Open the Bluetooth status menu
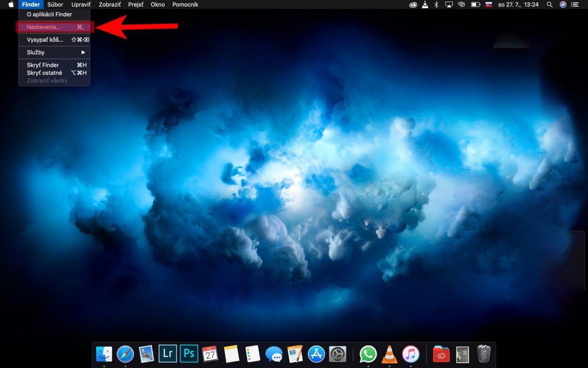The height and width of the screenshot is (368, 588). [x=436, y=4]
